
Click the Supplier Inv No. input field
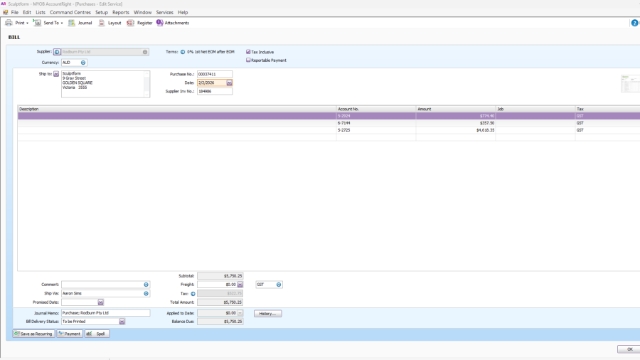(215, 91)
